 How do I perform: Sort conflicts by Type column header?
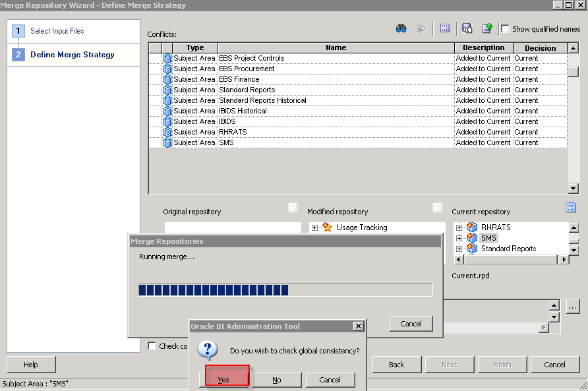tap(195, 47)
